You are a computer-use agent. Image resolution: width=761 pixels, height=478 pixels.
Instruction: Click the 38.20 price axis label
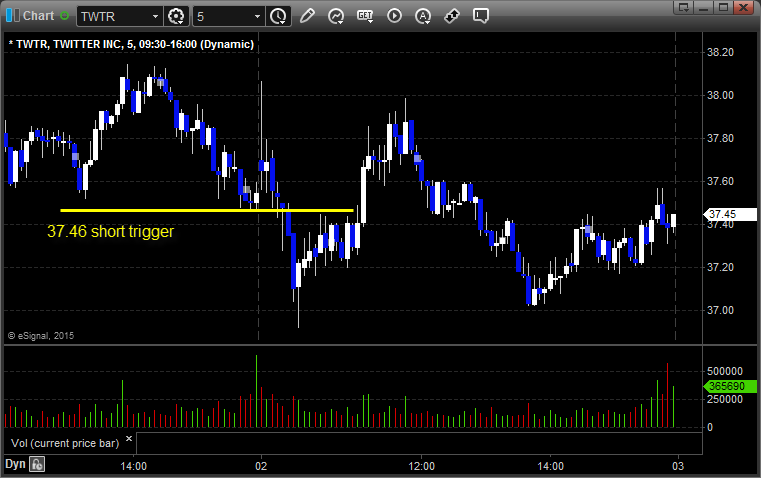[x=720, y=52]
